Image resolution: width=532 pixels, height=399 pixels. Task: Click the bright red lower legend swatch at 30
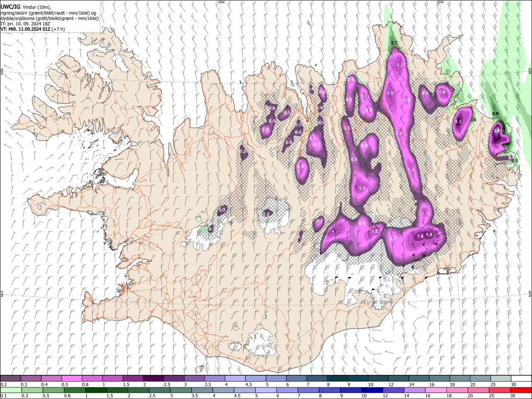(x=520, y=390)
